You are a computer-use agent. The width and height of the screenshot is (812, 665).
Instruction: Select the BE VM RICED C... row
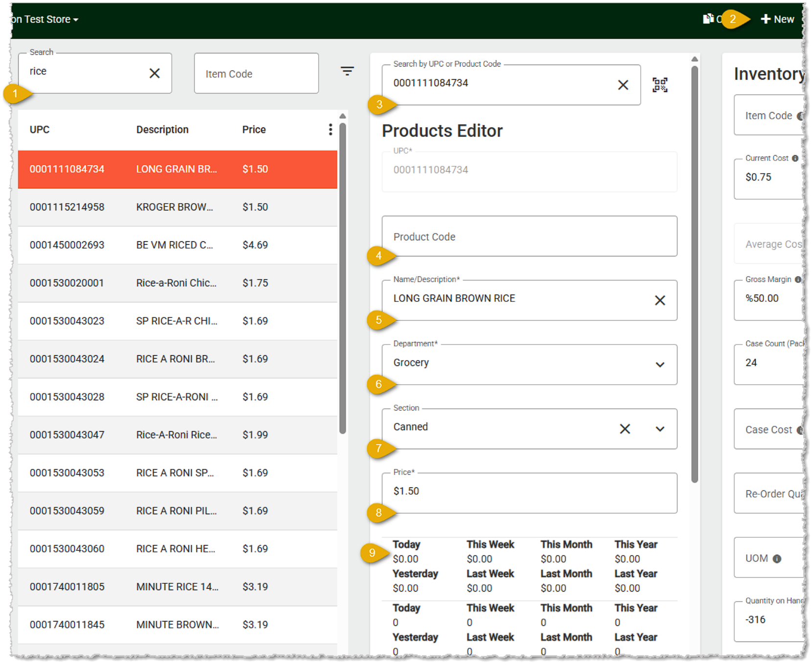click(178, 245)
